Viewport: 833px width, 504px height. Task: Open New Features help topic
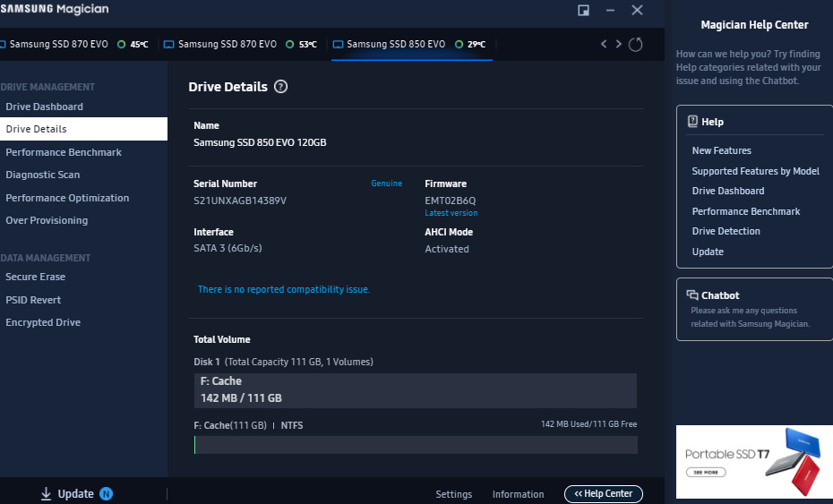pyautogui.click(x=721, y=150)
